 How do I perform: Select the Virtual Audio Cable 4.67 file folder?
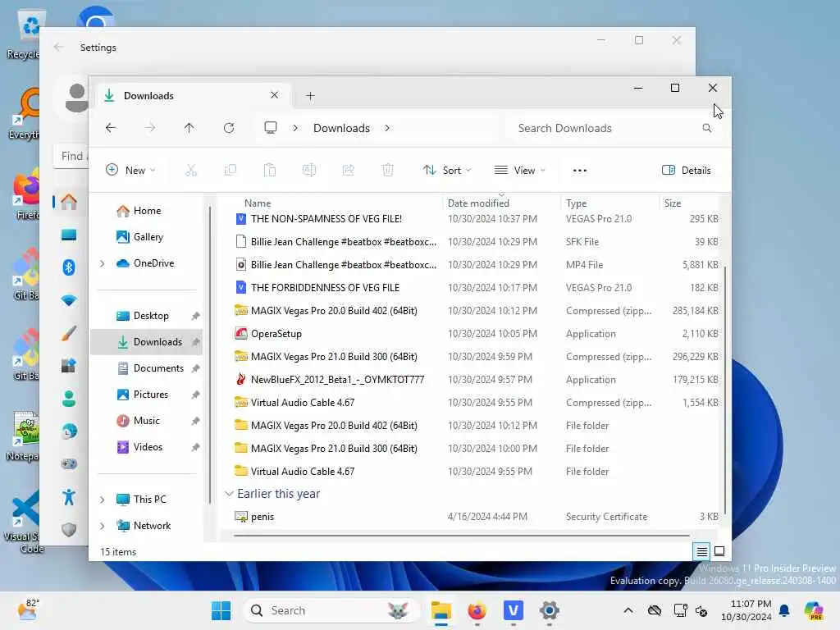(x=476, y=472)
